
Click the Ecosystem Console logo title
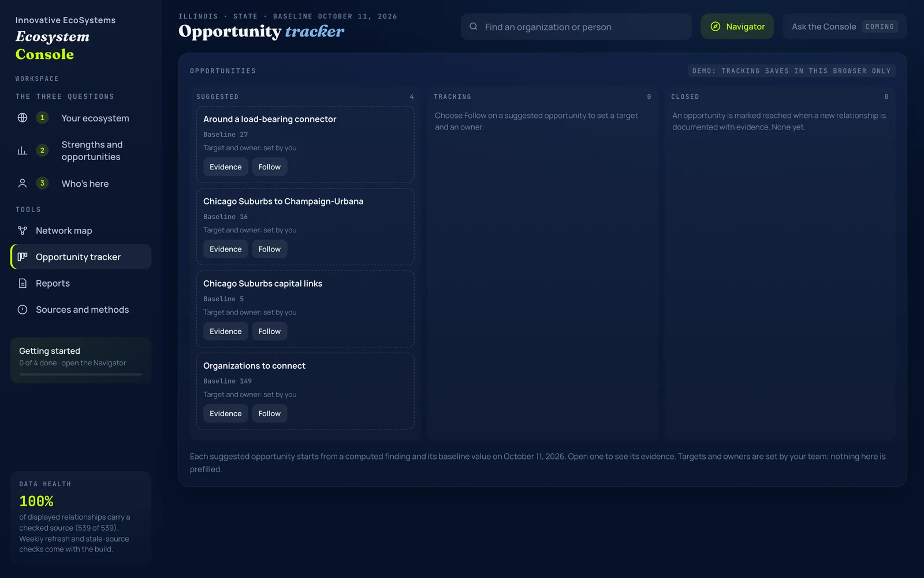click(x=53, y=46)
